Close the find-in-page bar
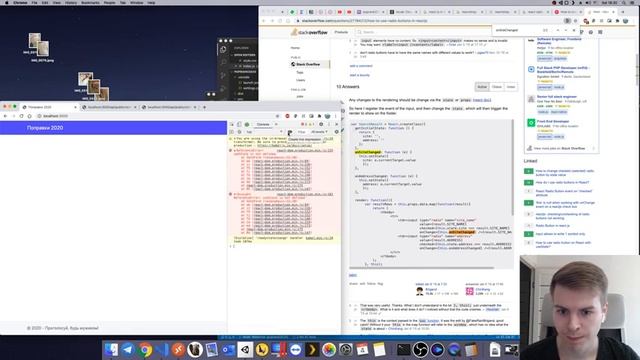Screen dimensions: 640x360 (x=574, y=30)
